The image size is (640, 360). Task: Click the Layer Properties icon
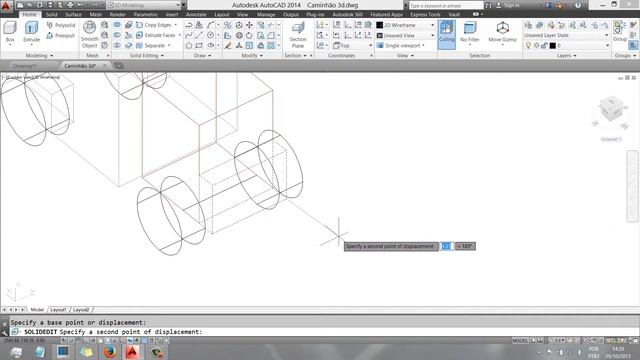(528, 25)
